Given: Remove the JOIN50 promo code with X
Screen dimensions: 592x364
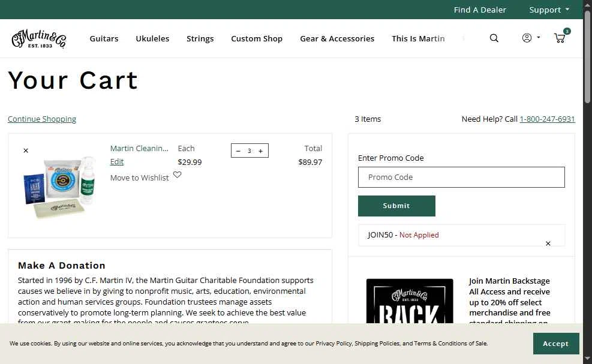Looking at the screenshot, I should click(x=548, y=243).
